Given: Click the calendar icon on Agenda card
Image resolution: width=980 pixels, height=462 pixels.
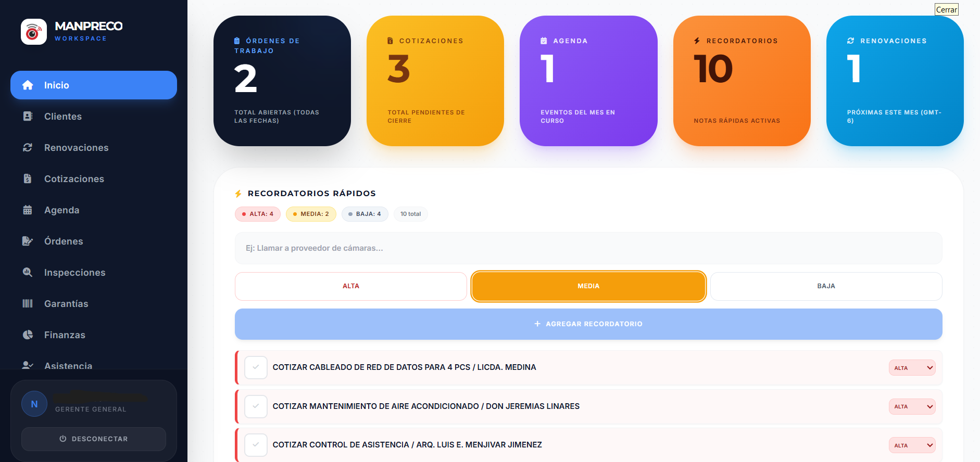Looking at the screenshot, I should coord(544,41).
